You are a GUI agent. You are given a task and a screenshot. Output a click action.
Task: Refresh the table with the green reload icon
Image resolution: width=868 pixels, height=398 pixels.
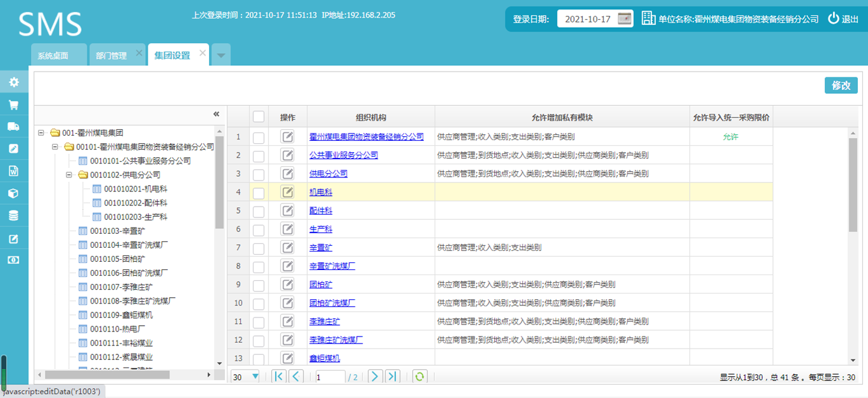point(419,376)
